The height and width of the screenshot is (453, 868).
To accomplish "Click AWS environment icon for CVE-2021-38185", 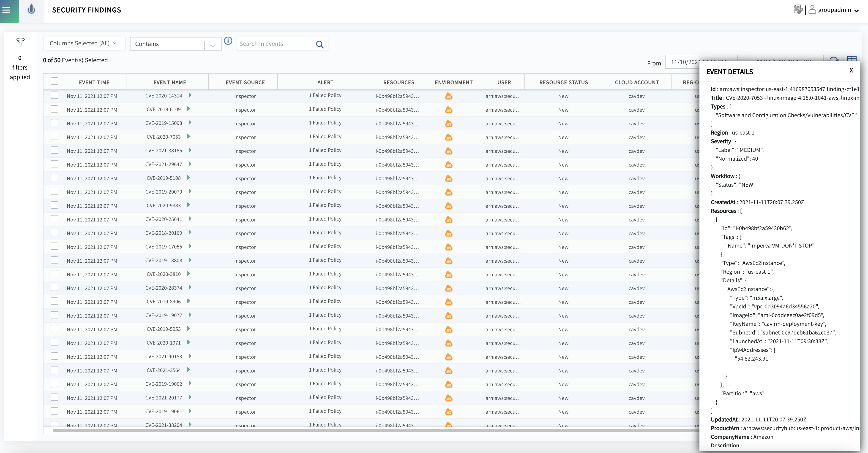I will pos(448,151).
